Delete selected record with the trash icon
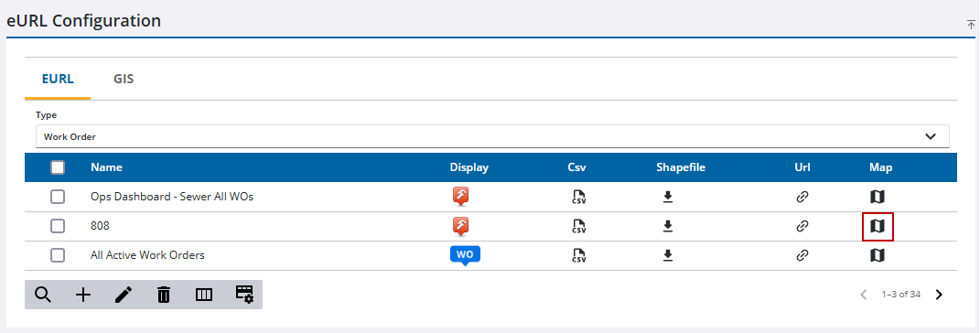The height and width of the screenshot is (333, 980). 164,295
